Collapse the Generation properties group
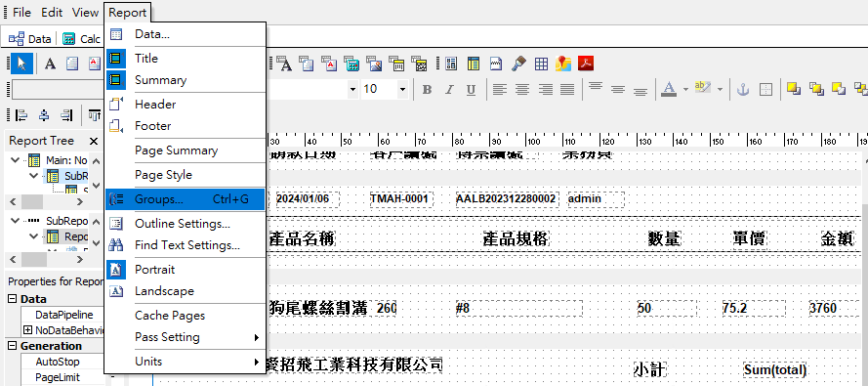868x386 pixels. click(12, 346)
